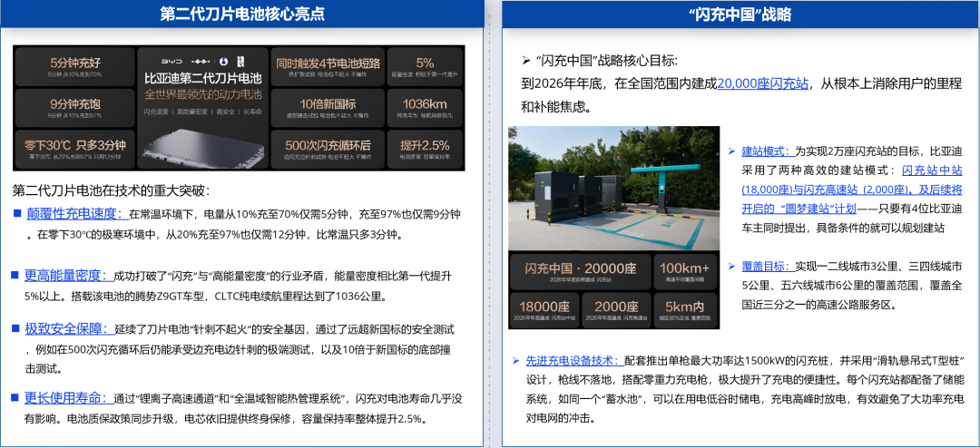980x448 pixels.
Task: Open the 覆盖目标 link
Action: [x=769, y=267]
